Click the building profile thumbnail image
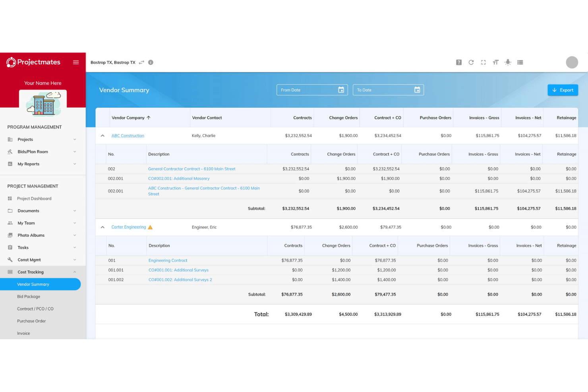Image resolution: width=588 pixels, height=392 pixels. pyautogui.click(x=43, y=103)
